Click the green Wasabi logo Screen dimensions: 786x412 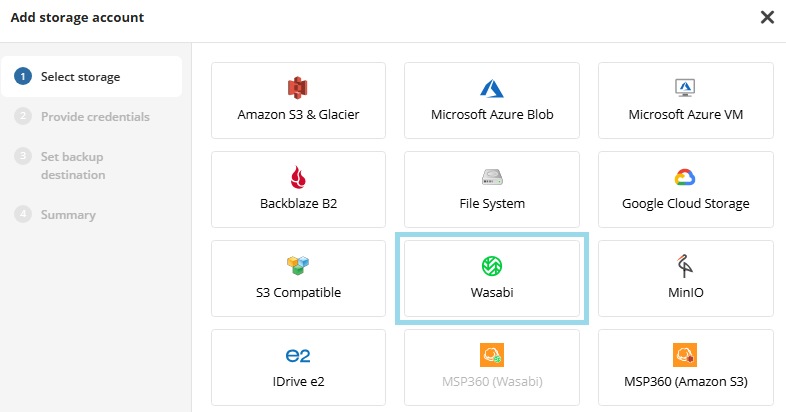click(x=492, y=266)
